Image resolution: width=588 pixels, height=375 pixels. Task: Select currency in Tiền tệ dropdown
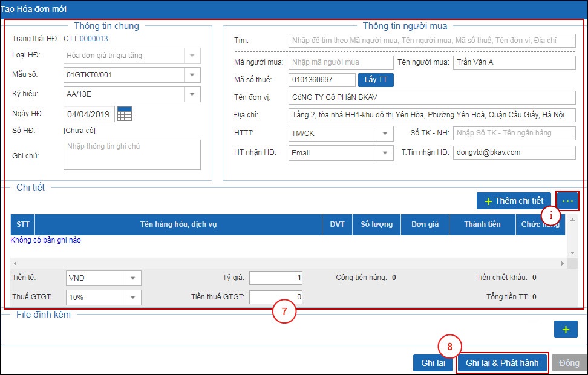(132, 278)
